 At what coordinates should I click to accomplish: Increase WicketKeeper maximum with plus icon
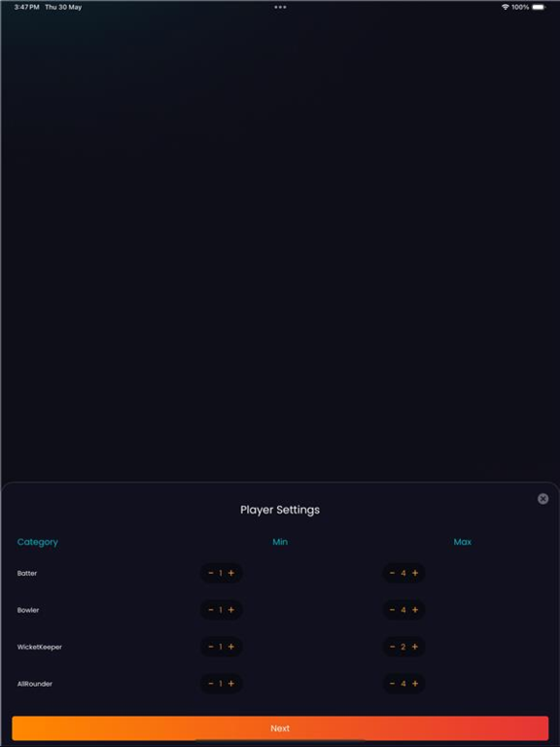[415, 647]
